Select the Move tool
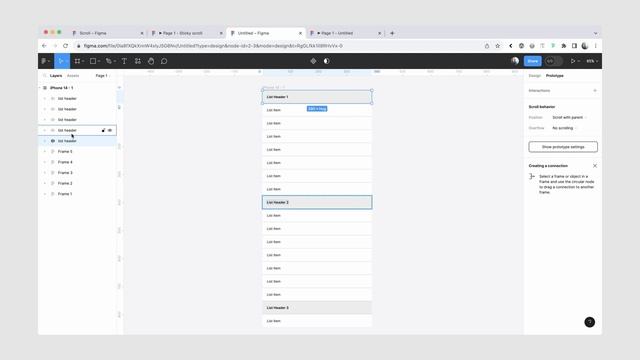This screenshot has width=640, height=360. pyautogui.click(x=61, y=61)
